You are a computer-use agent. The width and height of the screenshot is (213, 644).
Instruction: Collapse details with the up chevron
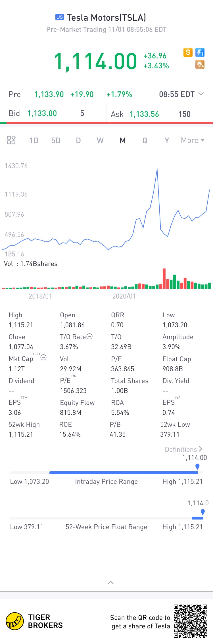111,582
